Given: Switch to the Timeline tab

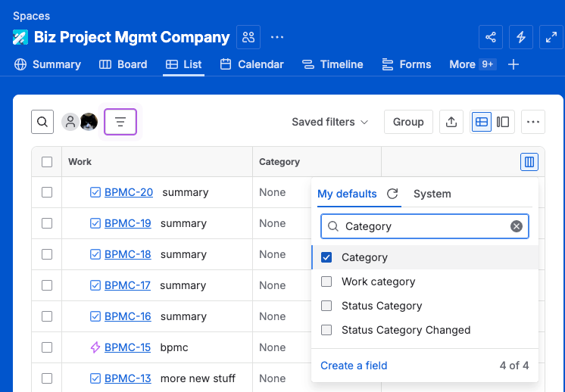Looking at the screenshot, I should 332,64.
